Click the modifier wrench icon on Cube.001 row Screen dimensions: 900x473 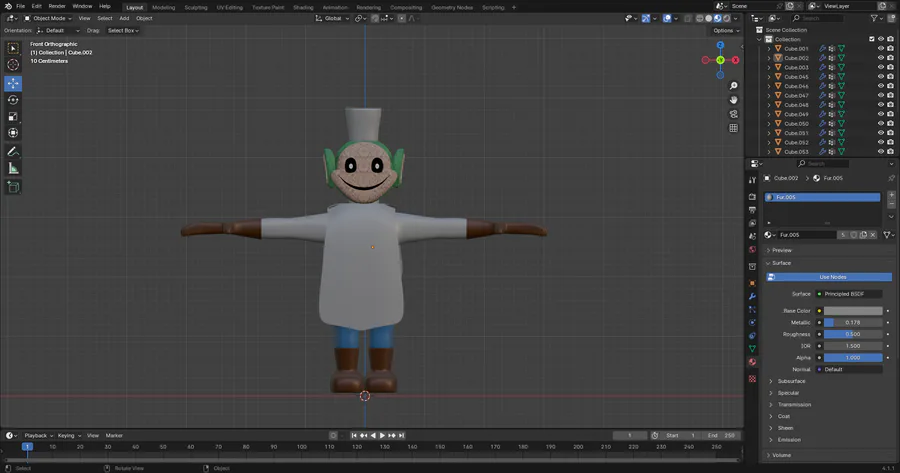point(822,49)
